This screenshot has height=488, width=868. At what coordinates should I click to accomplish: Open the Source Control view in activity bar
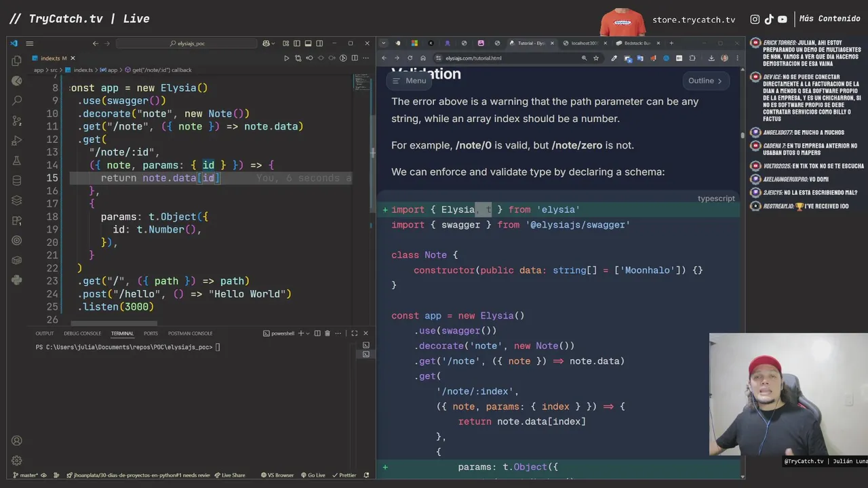(16, 121)
